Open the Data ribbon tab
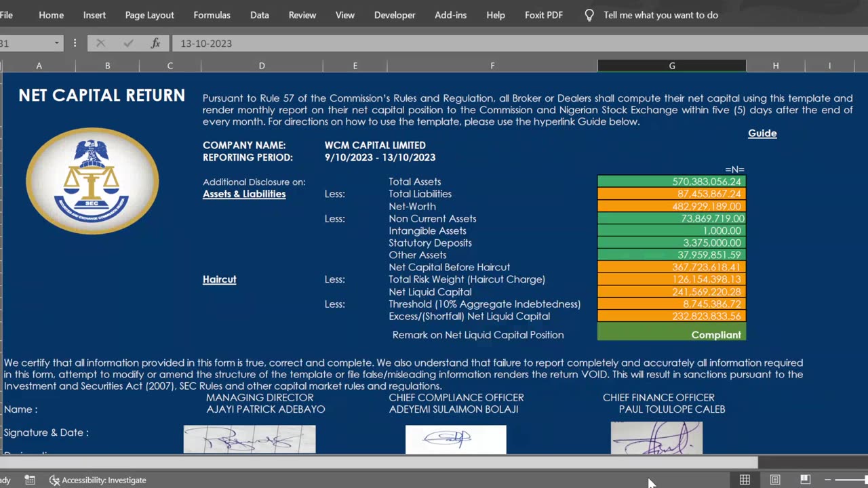The height and width of the screenshot is (488, 868). [x=259, y=15]
